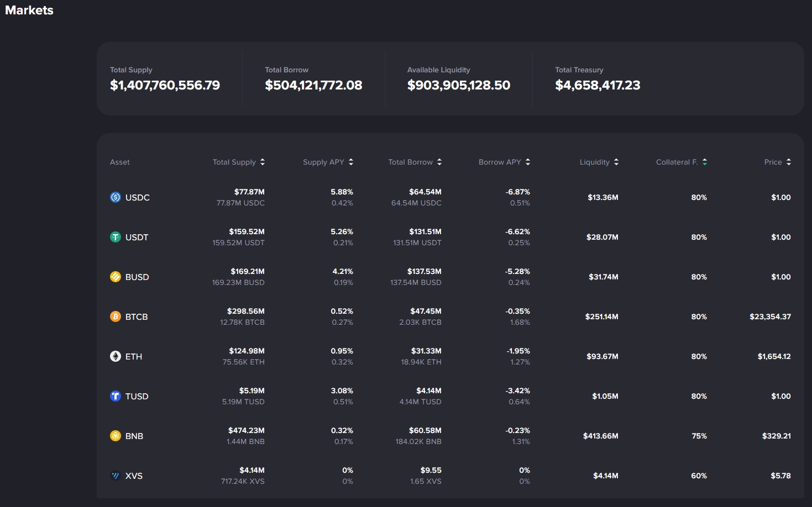Image resolution: width=812 pixels, height=507 pixels.
Task: Sort by Borrow APY arrows
Action: [528, 162]
